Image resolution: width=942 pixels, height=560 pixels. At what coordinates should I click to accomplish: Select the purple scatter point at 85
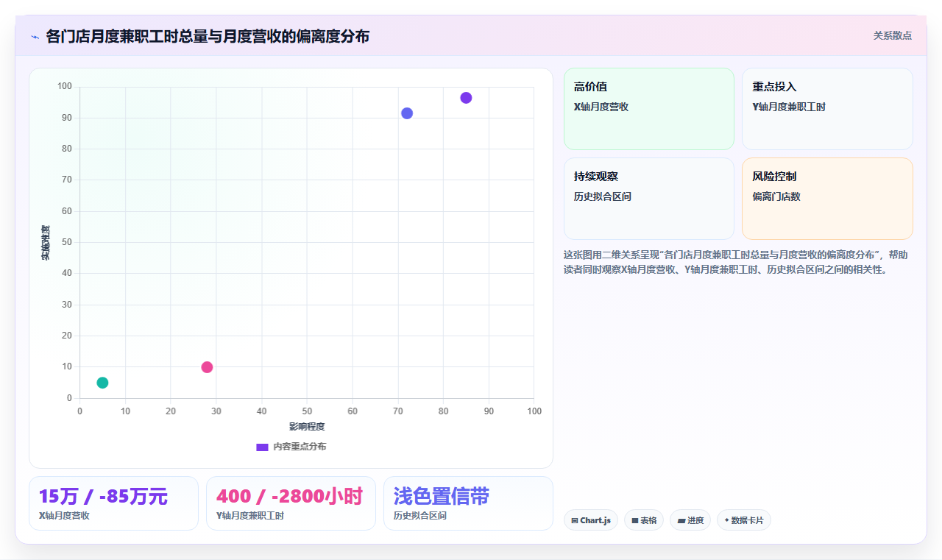tap(466, 98)
